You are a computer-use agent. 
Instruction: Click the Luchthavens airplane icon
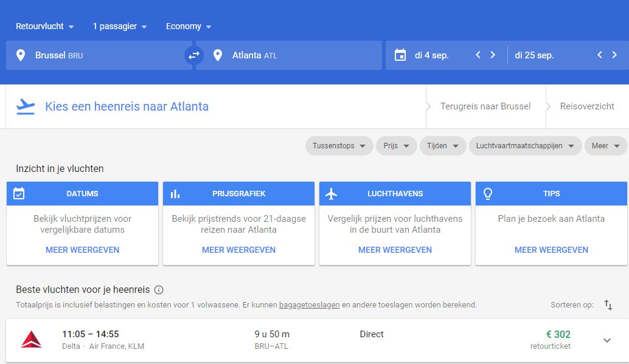(x=332, y=194)
